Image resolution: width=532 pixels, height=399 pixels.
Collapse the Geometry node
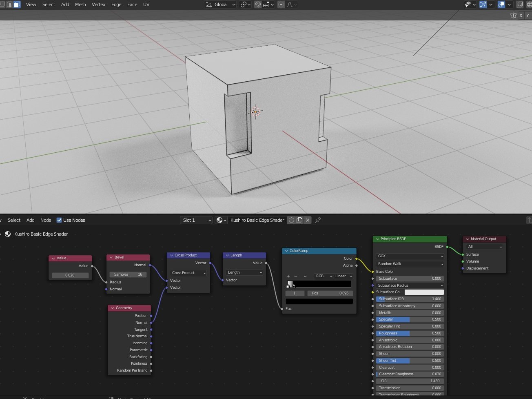click(112, 308)
